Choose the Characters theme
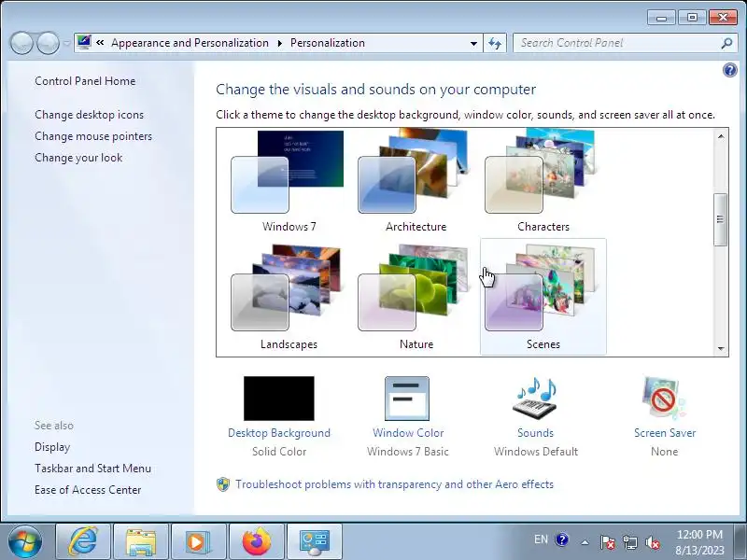 coord(543,182)
